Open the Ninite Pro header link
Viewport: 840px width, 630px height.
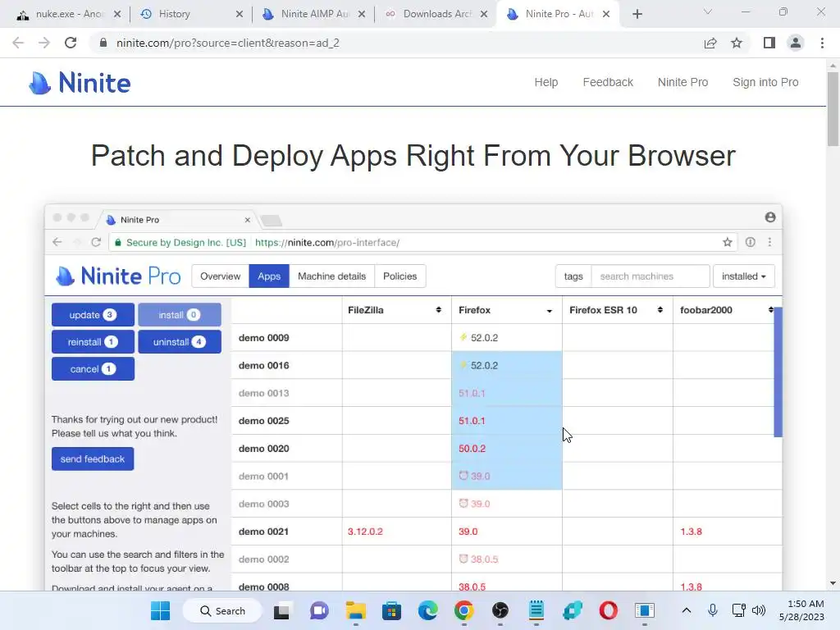pos(682,83)
